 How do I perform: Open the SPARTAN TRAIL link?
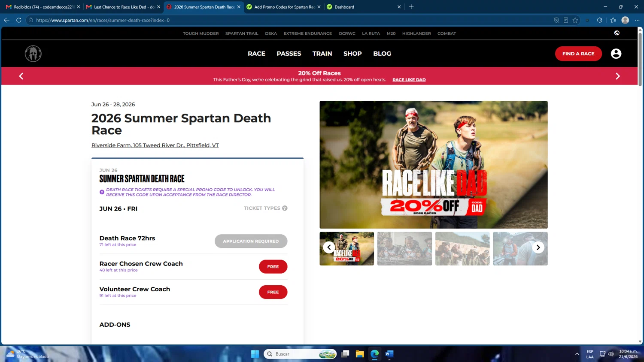click(x=242, y=33)
